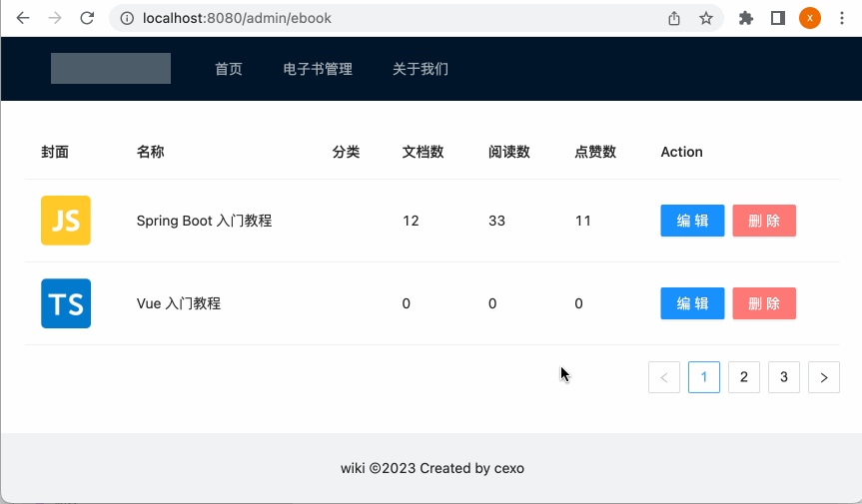Screen dimensions: 862x504
Task: Click the gray logo placeholder in header
Action: [x=111, y=69]
